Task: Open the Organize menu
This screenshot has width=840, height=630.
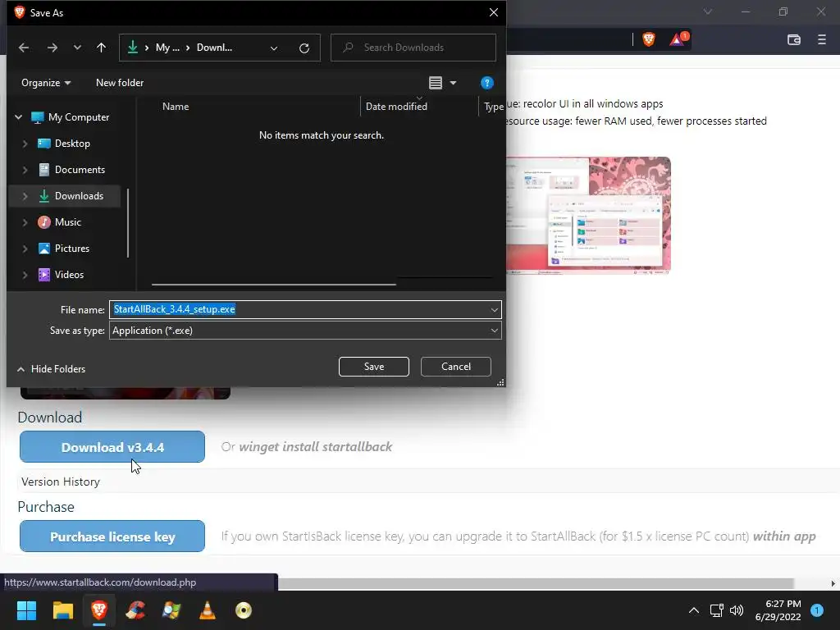Action: [x=46, y=83]
